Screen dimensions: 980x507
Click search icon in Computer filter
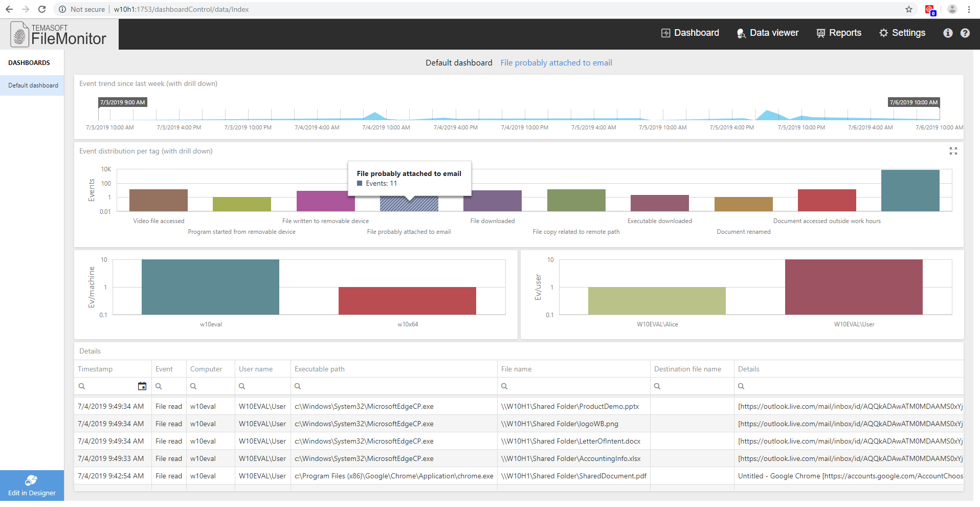pos(193,386)
